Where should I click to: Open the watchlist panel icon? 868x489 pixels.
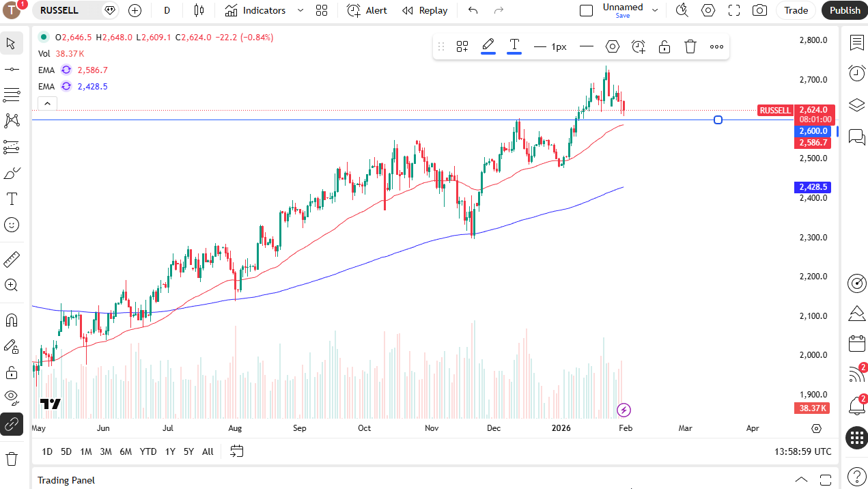856,43
